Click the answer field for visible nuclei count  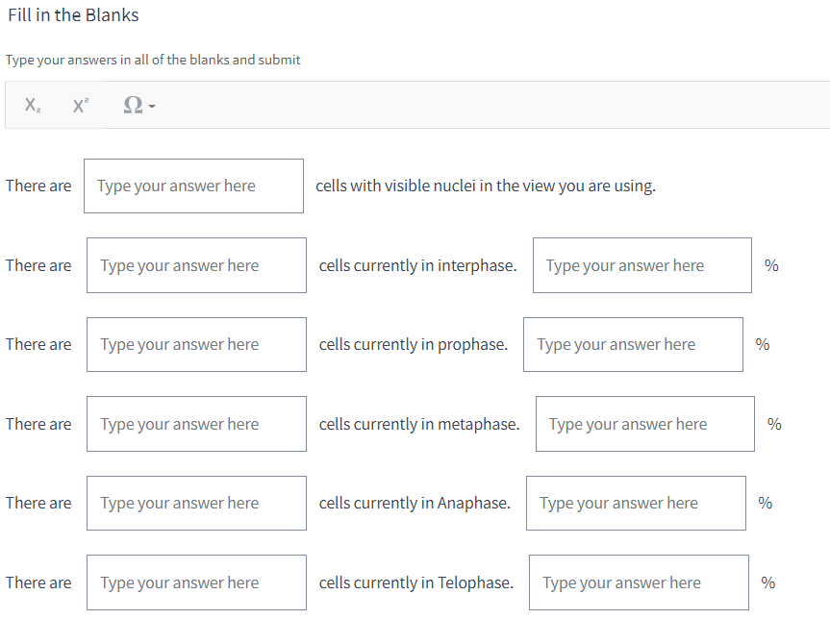192,186
